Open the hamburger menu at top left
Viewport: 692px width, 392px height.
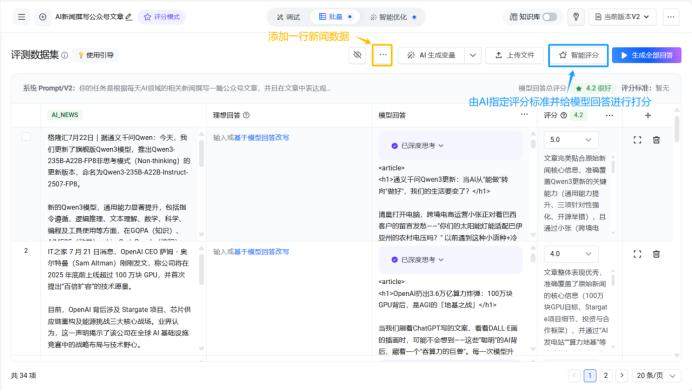click(x=21, y=17)
